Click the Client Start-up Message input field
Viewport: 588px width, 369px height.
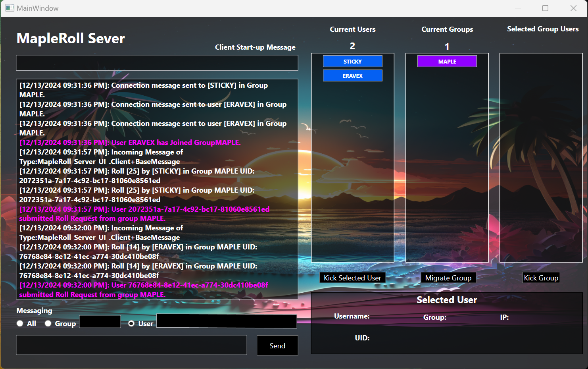(x=157, y=62)
